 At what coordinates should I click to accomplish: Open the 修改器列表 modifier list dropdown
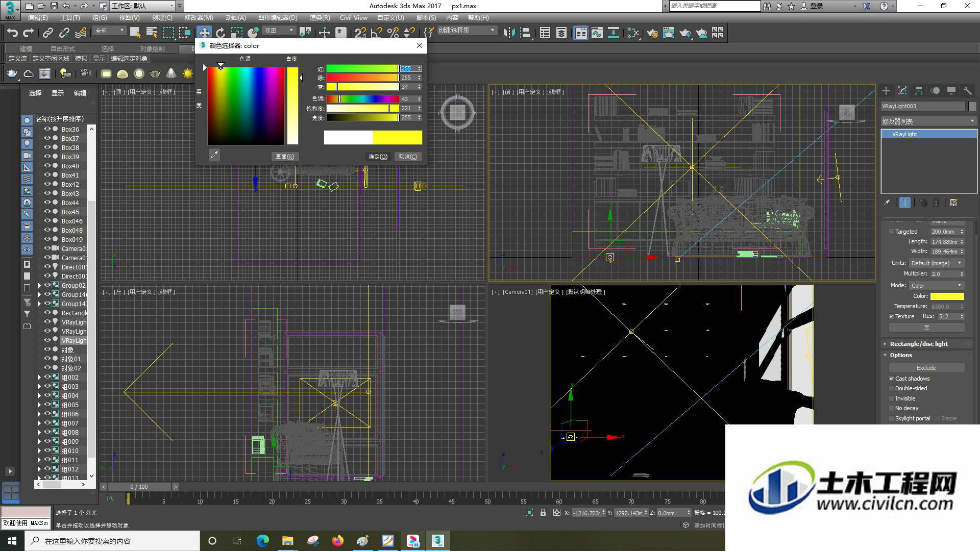pyautogui.click(x=929, y=121)
